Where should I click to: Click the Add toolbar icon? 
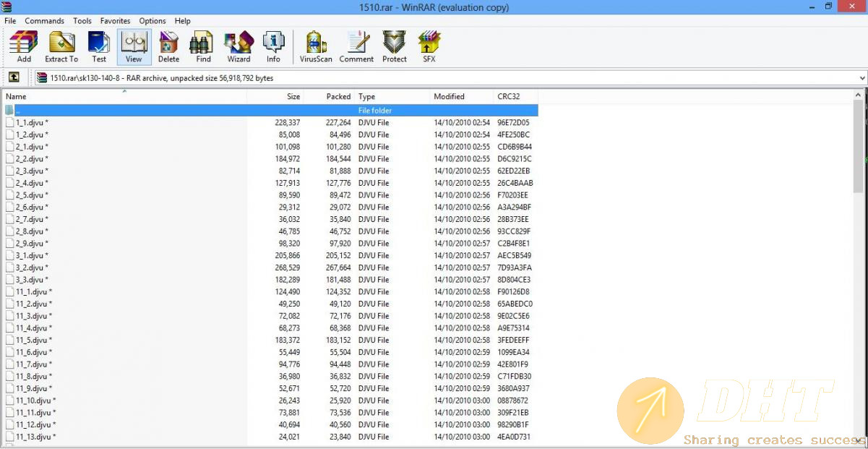tap(24, 47)
